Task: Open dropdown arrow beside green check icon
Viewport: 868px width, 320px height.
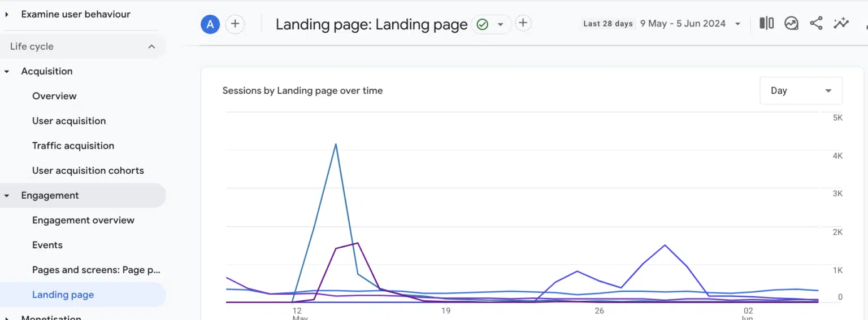Action: point(500,24)
